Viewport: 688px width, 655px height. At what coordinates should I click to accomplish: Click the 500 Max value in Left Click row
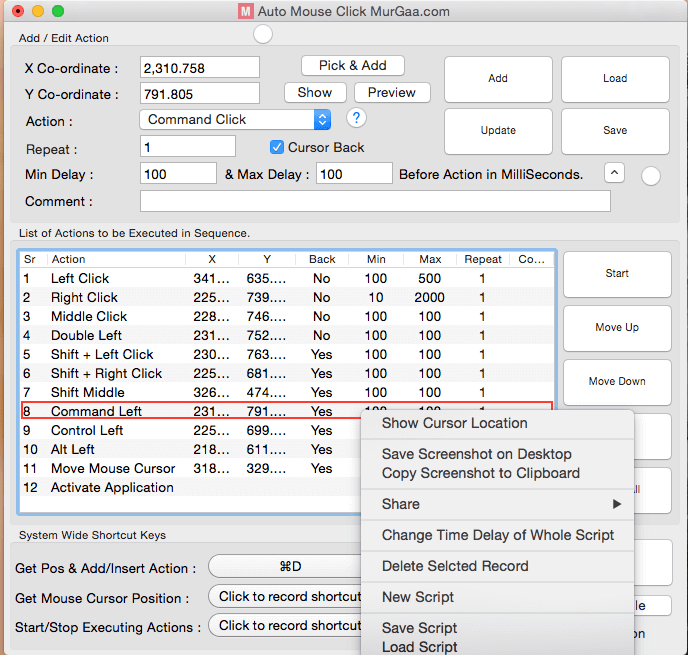[x=430, y=279]
